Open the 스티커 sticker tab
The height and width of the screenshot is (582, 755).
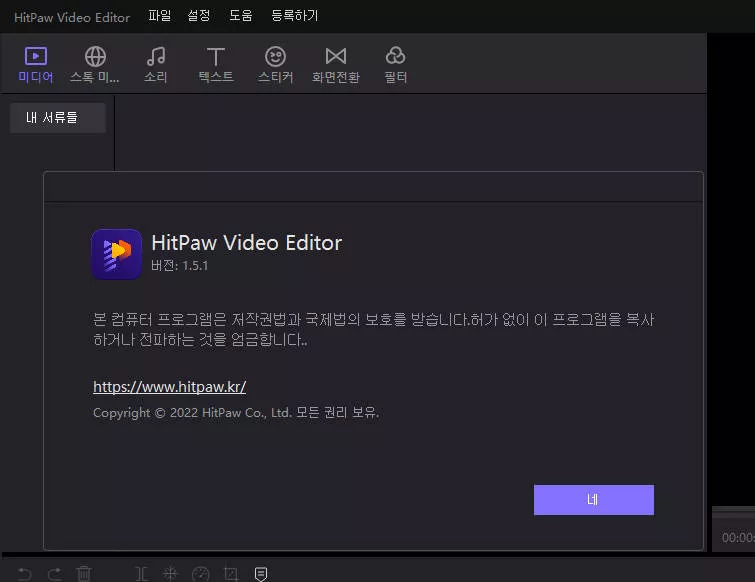(x=275, y=65)
